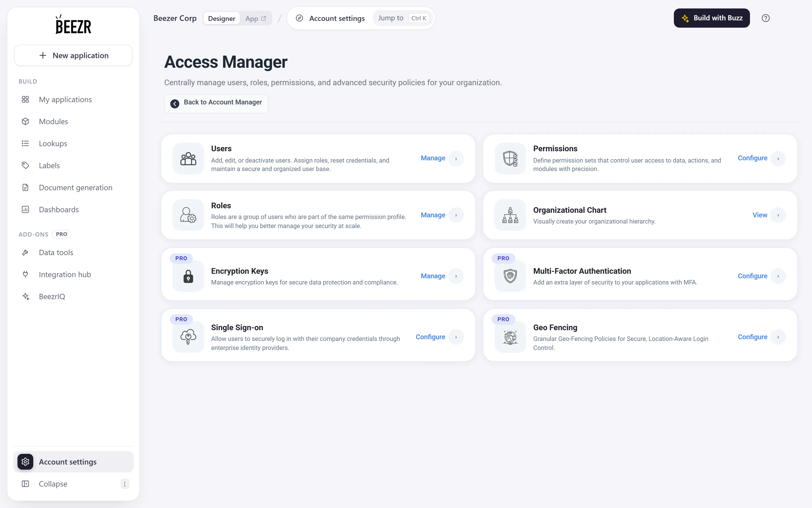Click the Geo Fencing globe icon
The width and height of the screenshot is (812, 508).
point(510,337)
